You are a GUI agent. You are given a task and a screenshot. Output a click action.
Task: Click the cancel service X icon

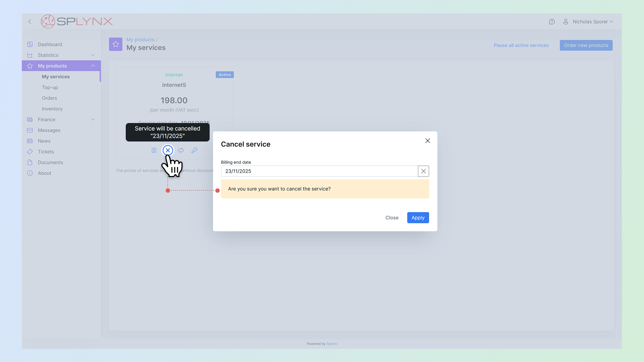168,150
